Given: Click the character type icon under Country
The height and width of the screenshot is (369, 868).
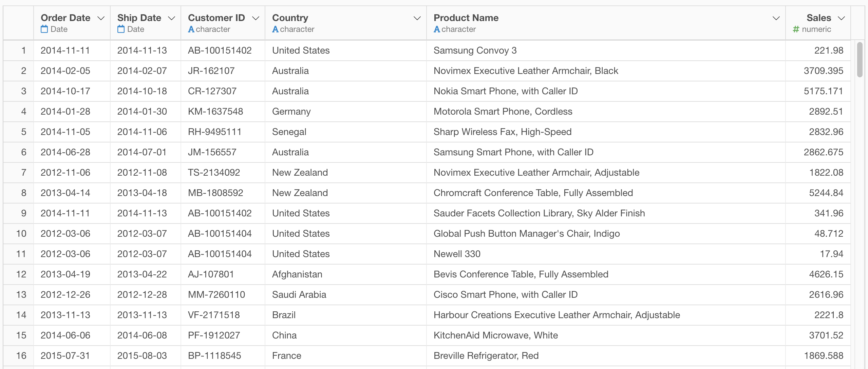Looking at the screenshot, I should 275,29.
